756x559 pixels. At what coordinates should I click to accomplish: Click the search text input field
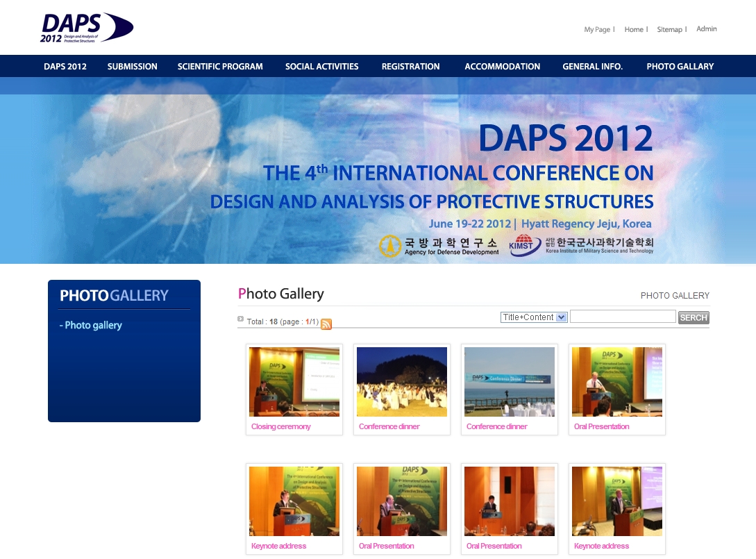pos(623,317)
